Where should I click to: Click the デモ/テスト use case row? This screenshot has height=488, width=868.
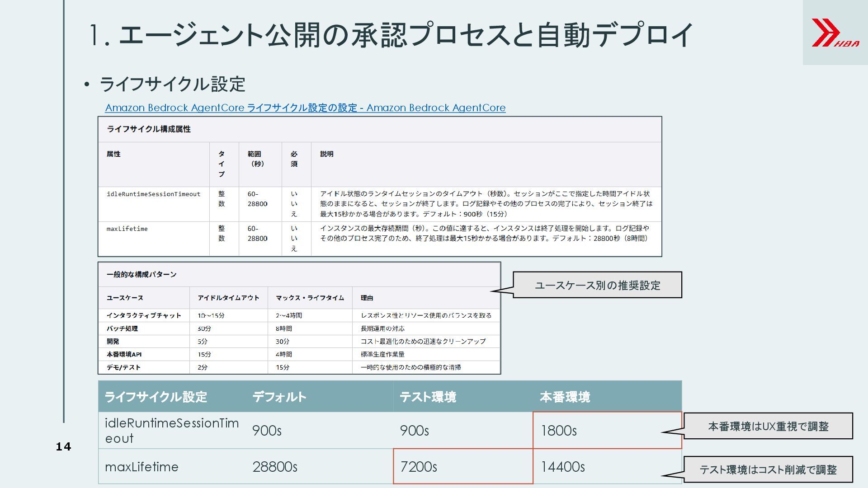point(123,367)
